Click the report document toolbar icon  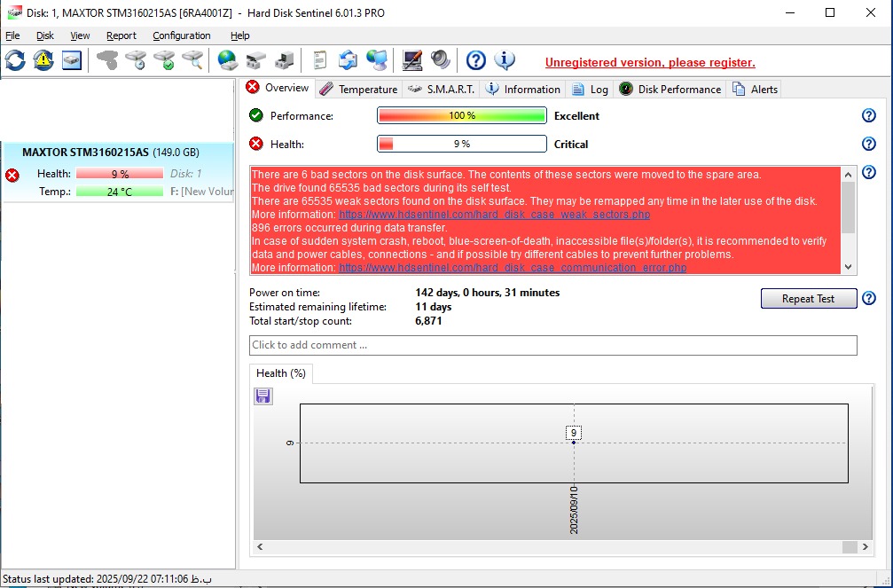[320, 60]
